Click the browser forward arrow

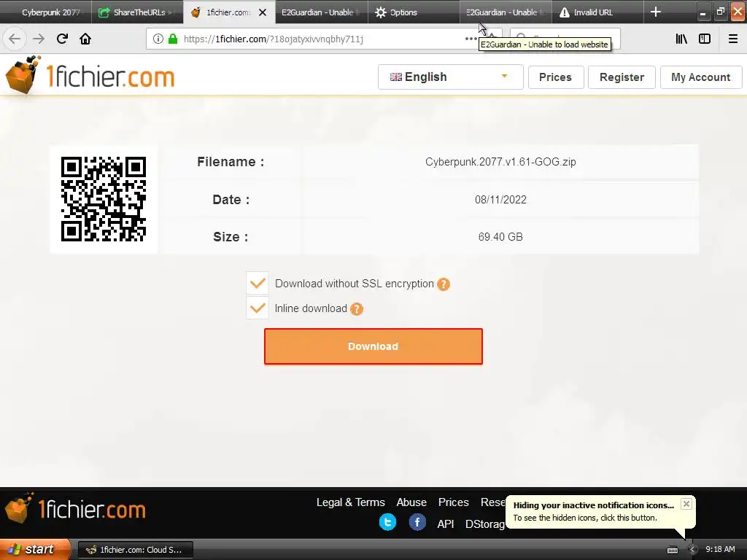coord(38,39)
